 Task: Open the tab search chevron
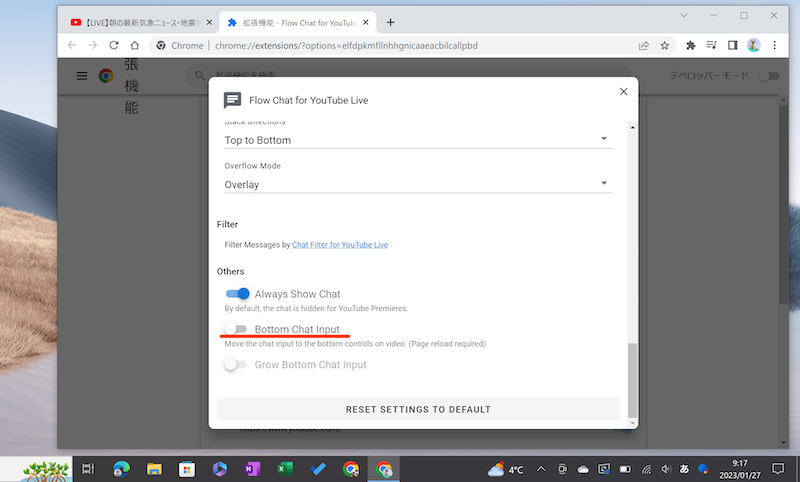click(682, 16)
